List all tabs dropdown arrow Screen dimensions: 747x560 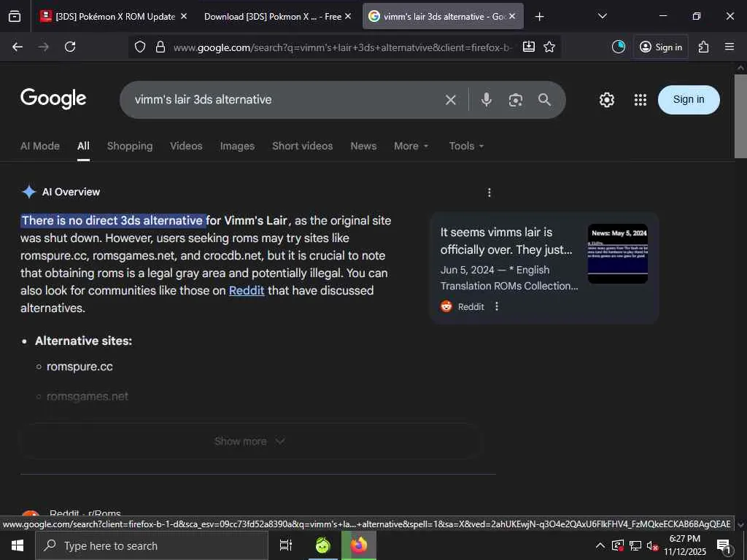pos(602,16)
